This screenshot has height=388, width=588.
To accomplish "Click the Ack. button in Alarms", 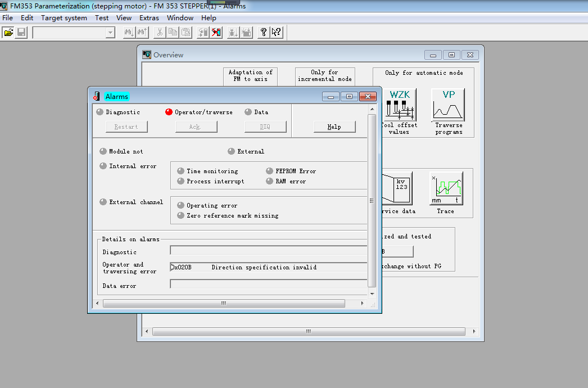I will tap(196, 127).
